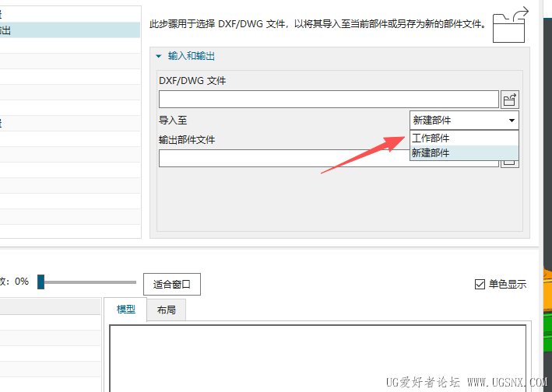Collapse the 输入和输出 section
This screenshot has height=392, width=552.
[x=159, y=56]
